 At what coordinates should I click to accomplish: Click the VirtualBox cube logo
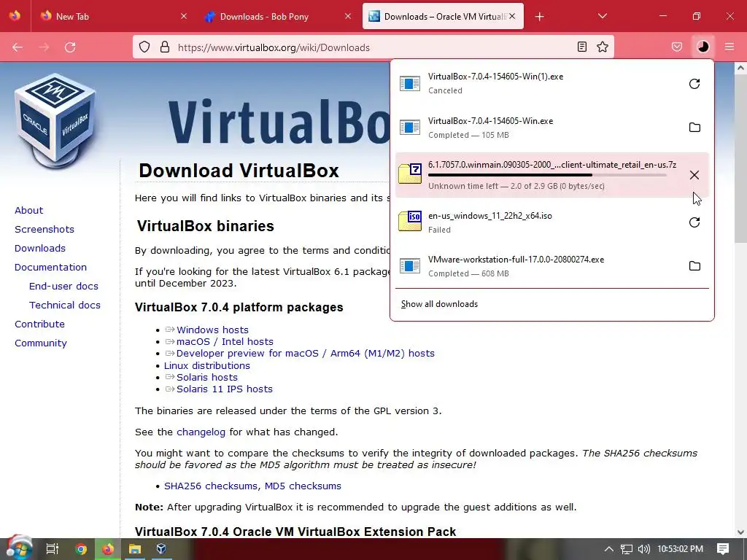pyautogui.click(x=55, y=122)
